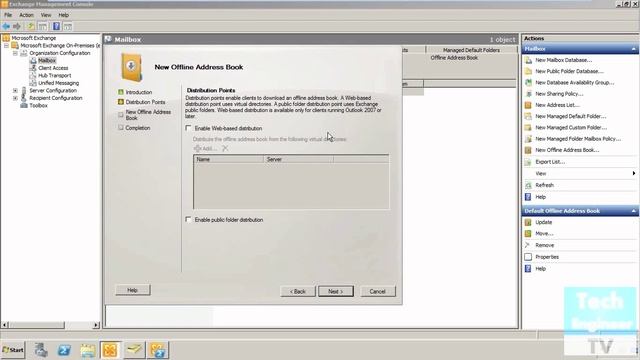Viewport: 640px width, 360px height.
Task: Collapse the Mailbox actions section
Action: (633, 49)
